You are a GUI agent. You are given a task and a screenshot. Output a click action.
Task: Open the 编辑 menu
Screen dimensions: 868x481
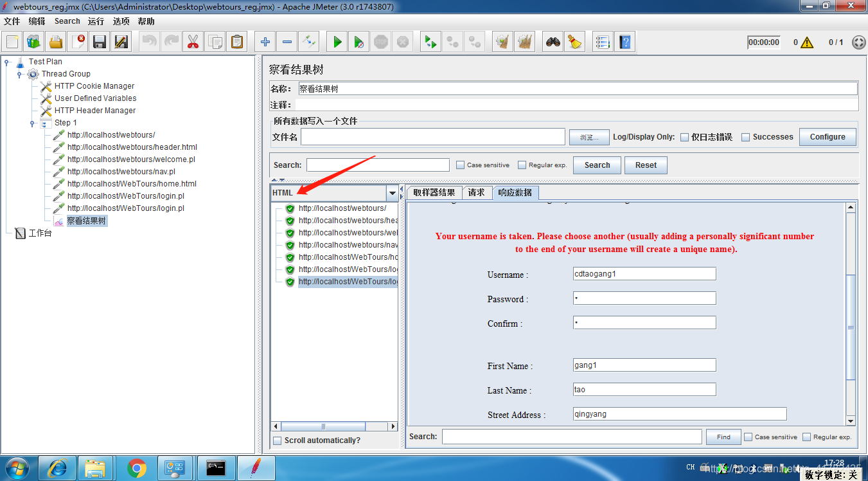pos(37,21)
